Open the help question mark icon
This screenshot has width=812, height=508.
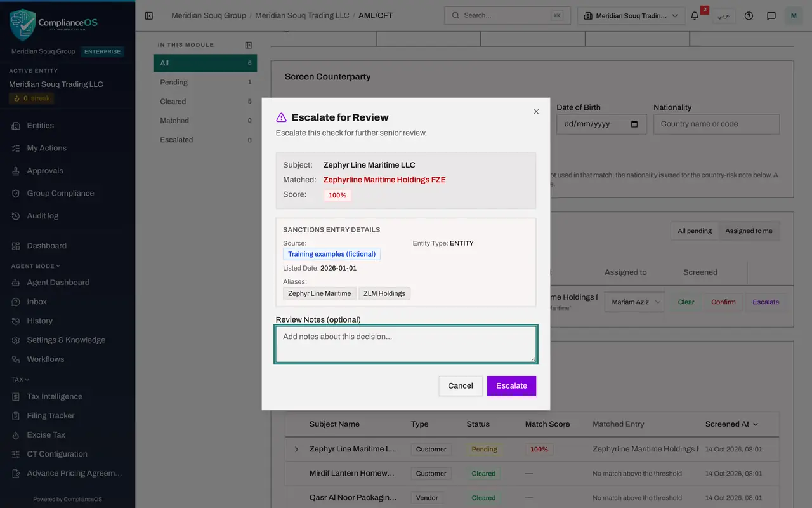click(749, 16)
